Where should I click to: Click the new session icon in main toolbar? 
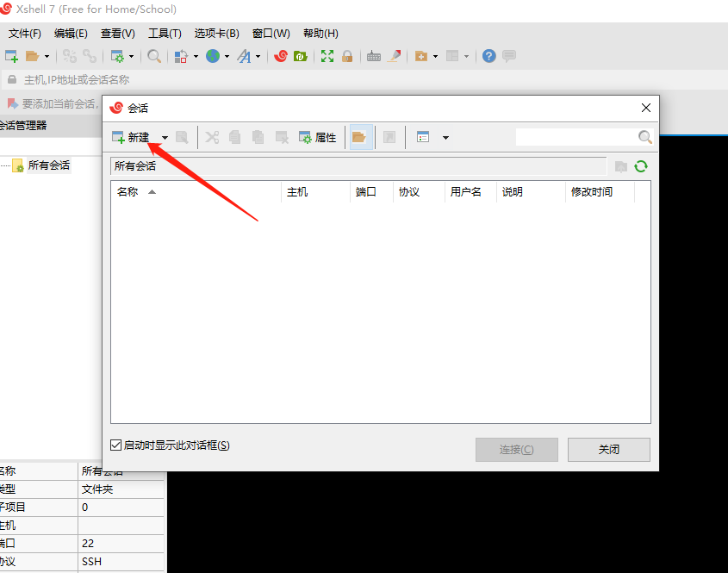pyautogui.click(x=11, y=56)
